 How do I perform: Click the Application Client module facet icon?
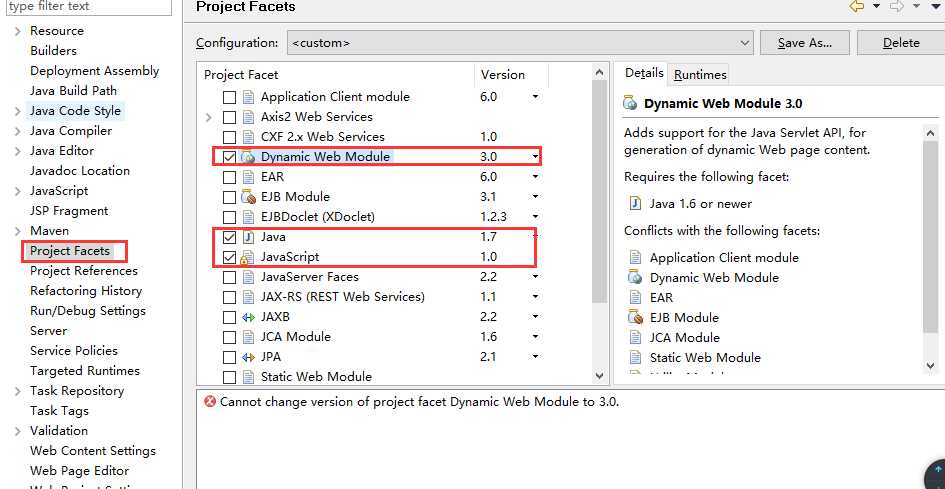248,97
